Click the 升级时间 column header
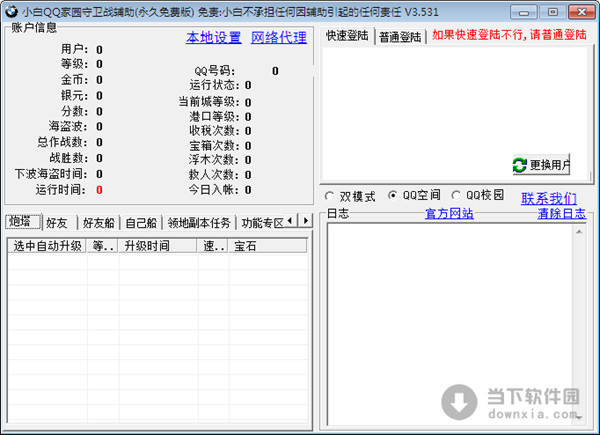600x435 pixels. point(146,246)
